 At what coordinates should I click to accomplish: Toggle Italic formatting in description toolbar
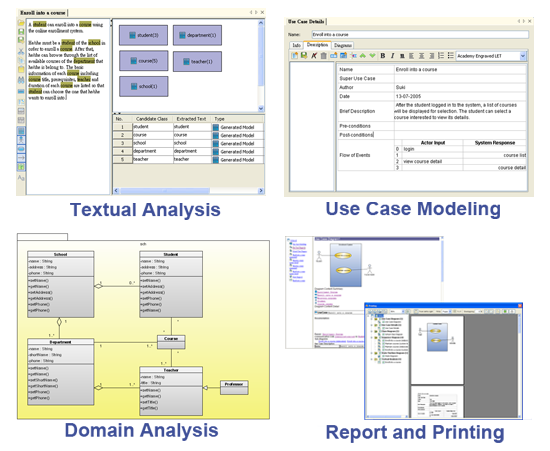click(393, 55)
